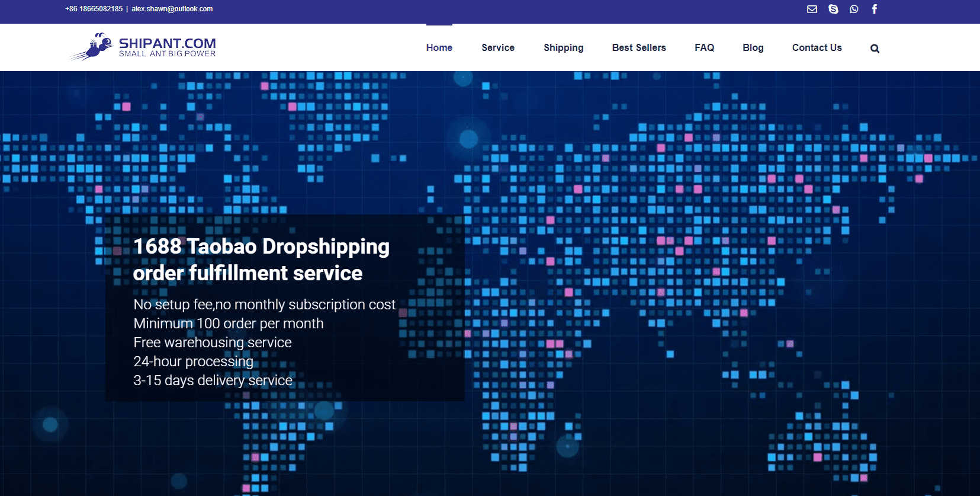
Task: Click the SHIPANT.COM brand text
Action: [x=168, y=43]
